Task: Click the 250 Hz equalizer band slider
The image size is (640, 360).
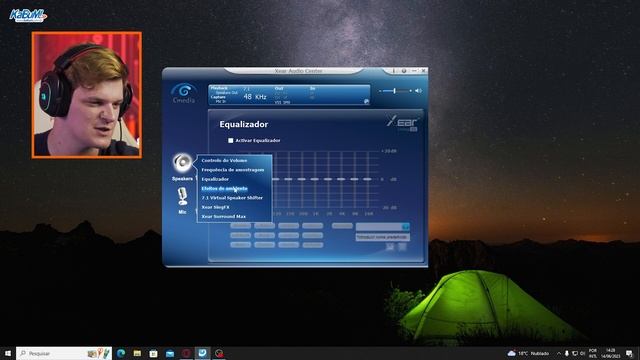Action: (x=289, y=180)
